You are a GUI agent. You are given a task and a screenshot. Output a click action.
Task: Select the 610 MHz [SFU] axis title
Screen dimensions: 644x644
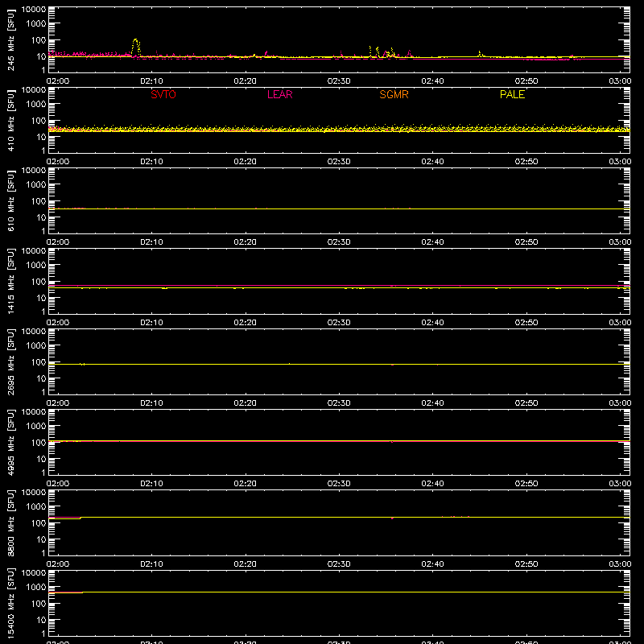click(10, 200)
